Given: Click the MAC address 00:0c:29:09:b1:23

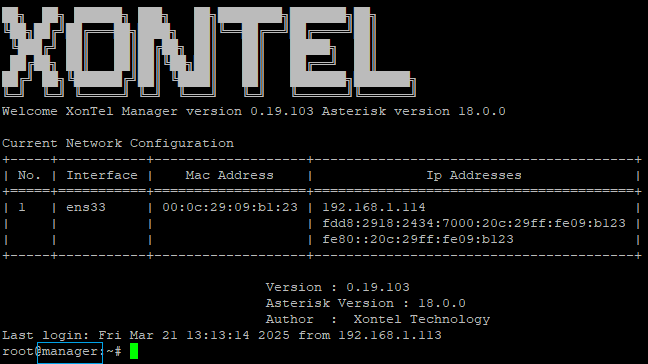Looking at the screenshot, I should [x=230, y=207].
